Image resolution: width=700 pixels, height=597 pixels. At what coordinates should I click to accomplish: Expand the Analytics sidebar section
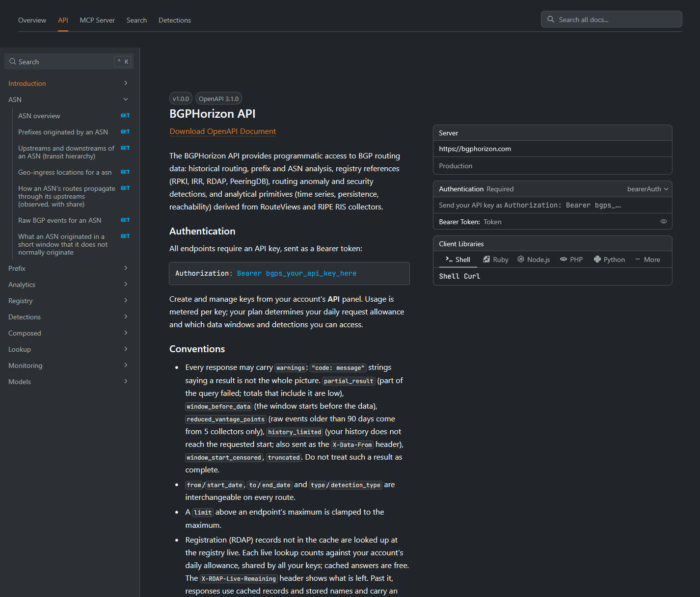click(126, 285)
